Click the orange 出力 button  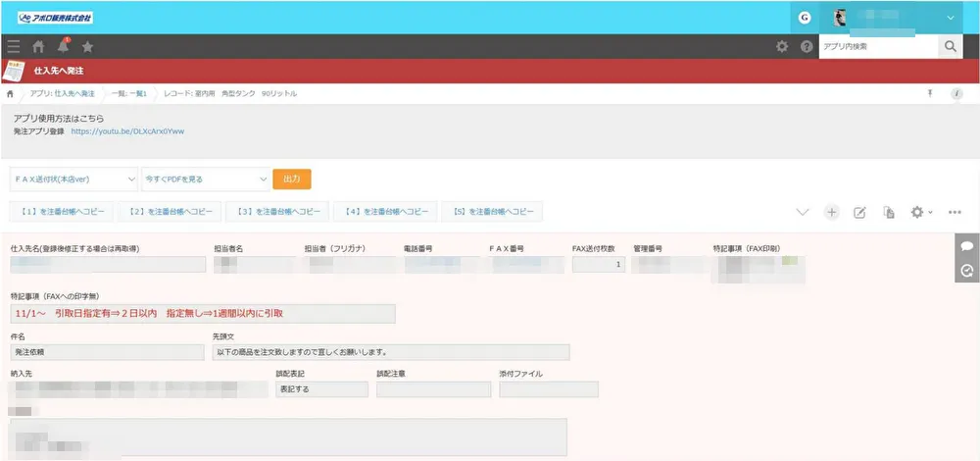point(291,179)
